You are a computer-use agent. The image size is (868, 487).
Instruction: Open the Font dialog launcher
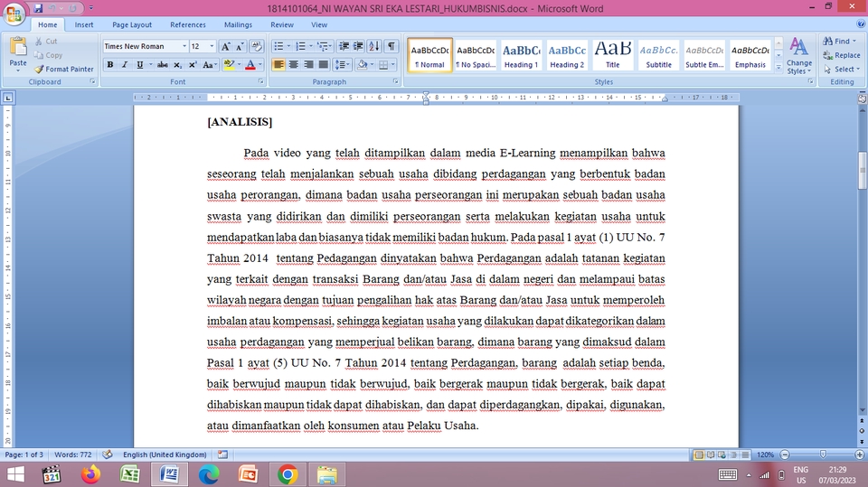pos(260,81)
